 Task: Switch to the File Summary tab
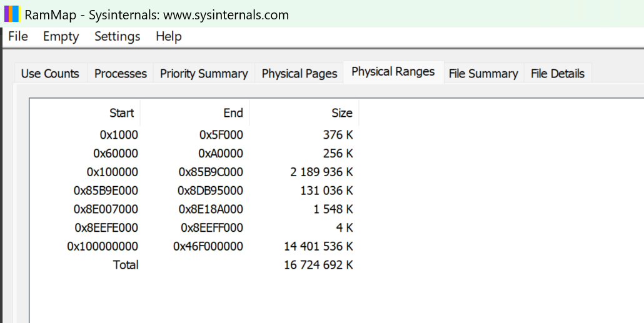483,74
